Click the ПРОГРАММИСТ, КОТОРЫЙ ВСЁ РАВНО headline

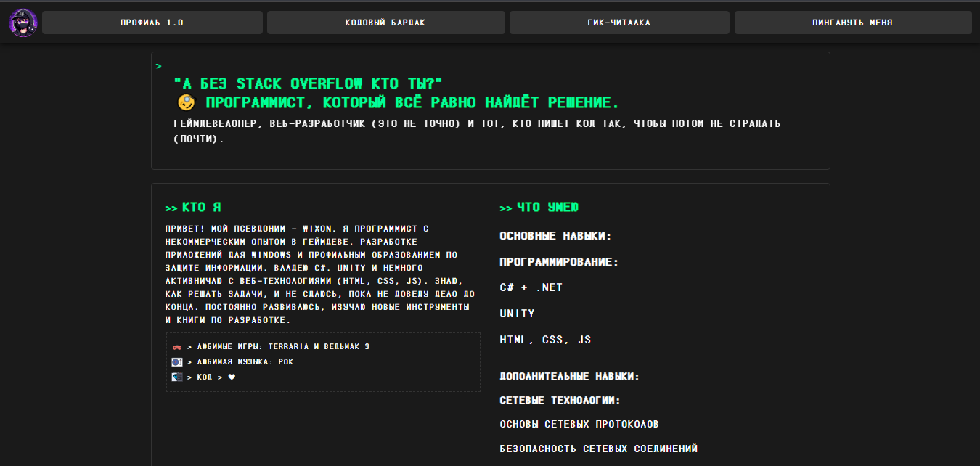(411, 102)
